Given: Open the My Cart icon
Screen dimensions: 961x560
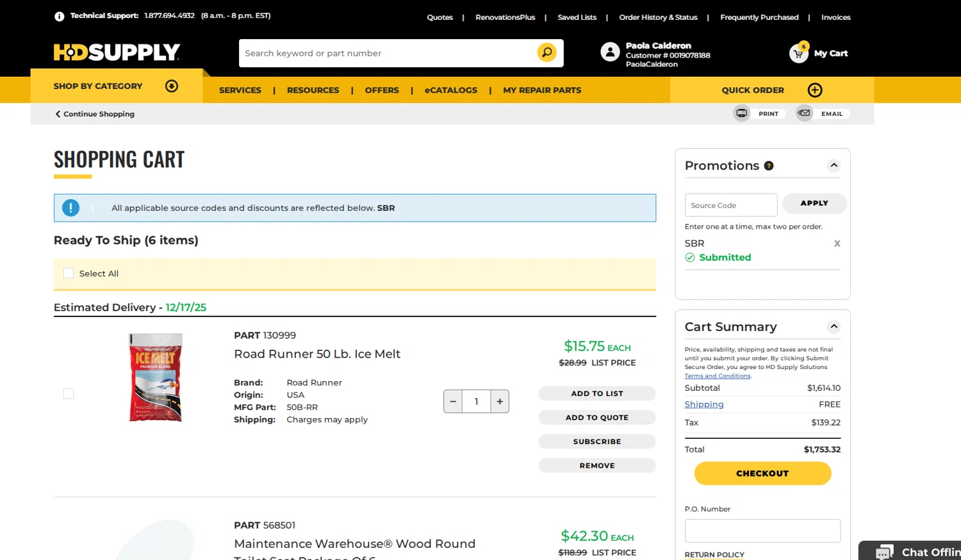Looking at the screenshot, I should 798,53.
